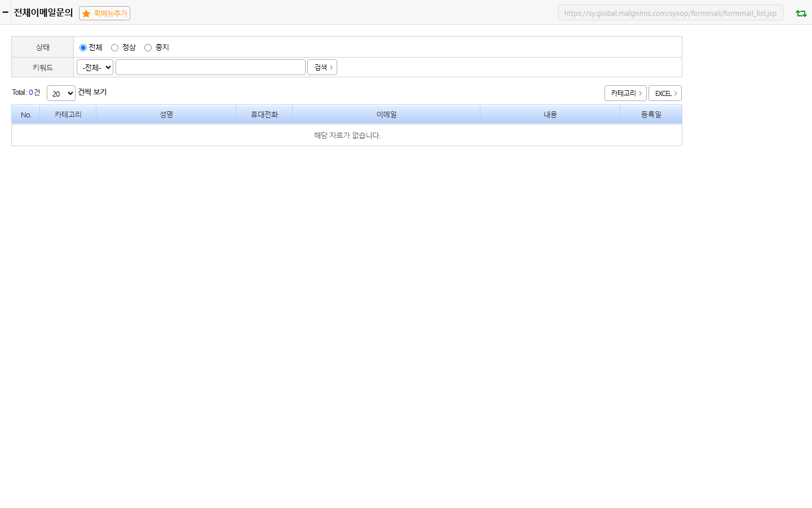
Task: Click the 이메일 column header
Action: (x=386, y=115)
